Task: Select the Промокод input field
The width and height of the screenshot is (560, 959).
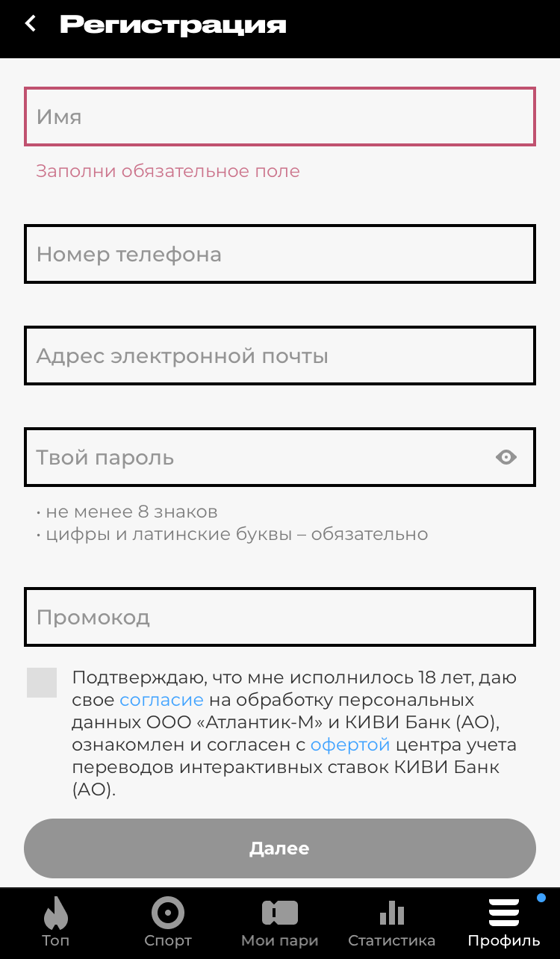Action: tap(280, 617)
